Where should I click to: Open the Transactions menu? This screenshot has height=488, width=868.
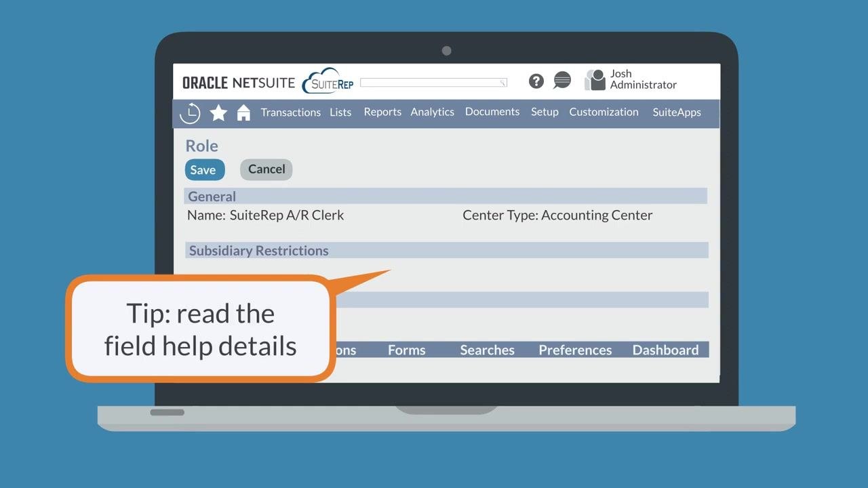tap(291, 113)
